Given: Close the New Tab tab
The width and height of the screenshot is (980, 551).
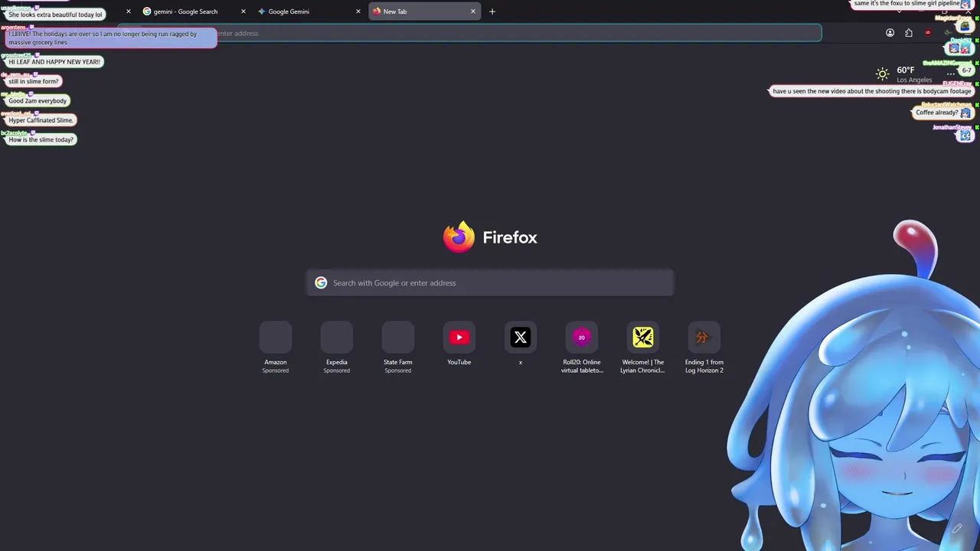Looking at the screenshot, I should [473, 11].
